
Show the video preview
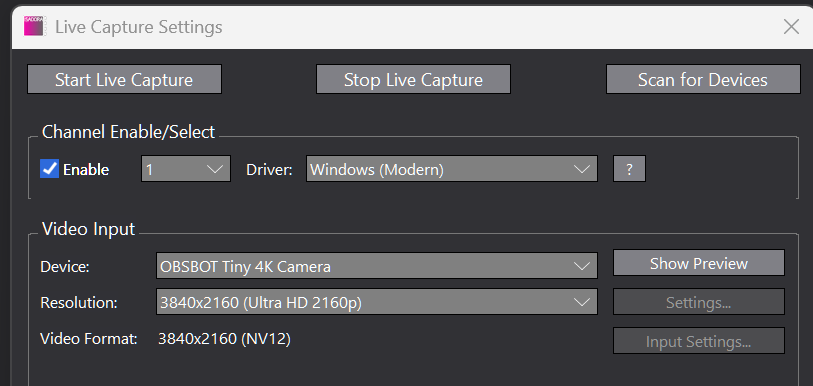(698, 263)
